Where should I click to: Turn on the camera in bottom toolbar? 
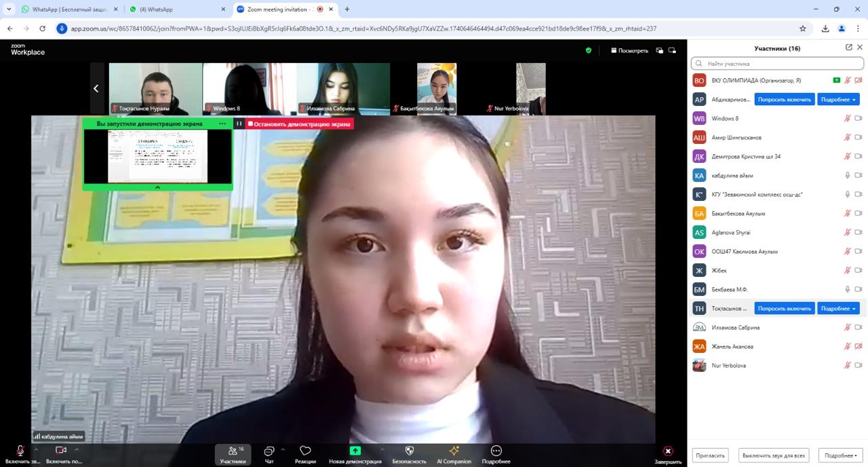60,451
